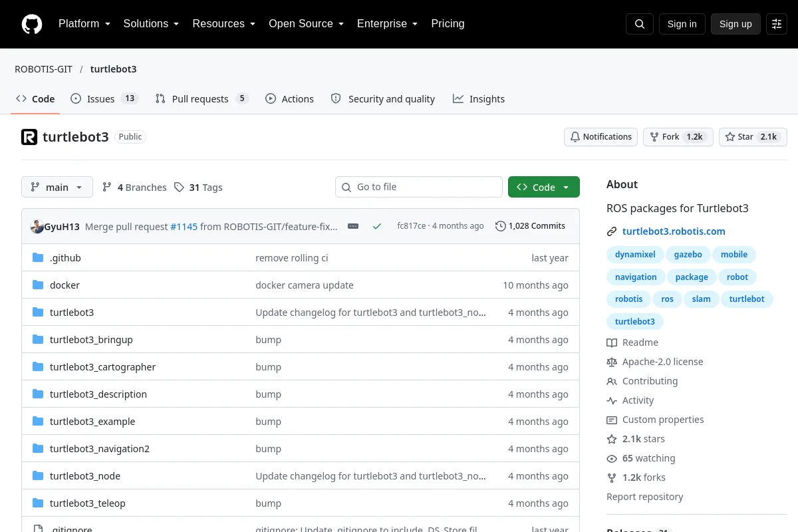The height and width of the screenshot is (532, 798).
Task: Select the ros topic tag
Action: (x=667, y=299)
